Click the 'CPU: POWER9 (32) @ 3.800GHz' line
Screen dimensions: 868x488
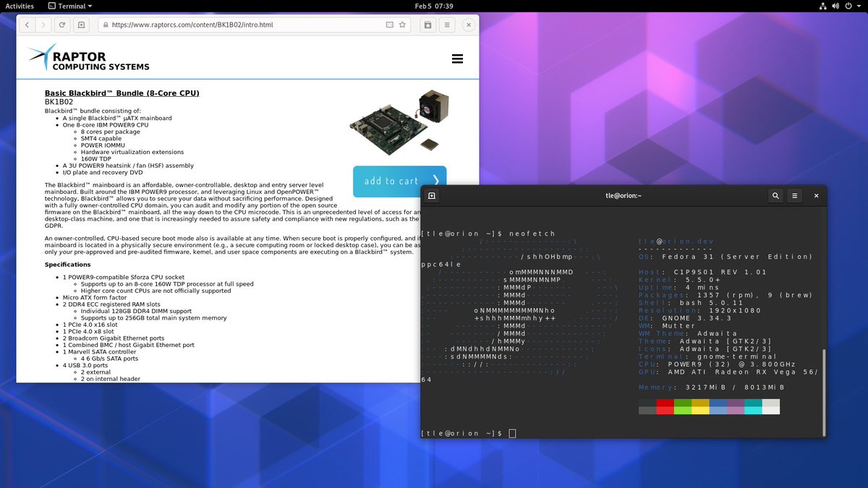pos(718,364)
